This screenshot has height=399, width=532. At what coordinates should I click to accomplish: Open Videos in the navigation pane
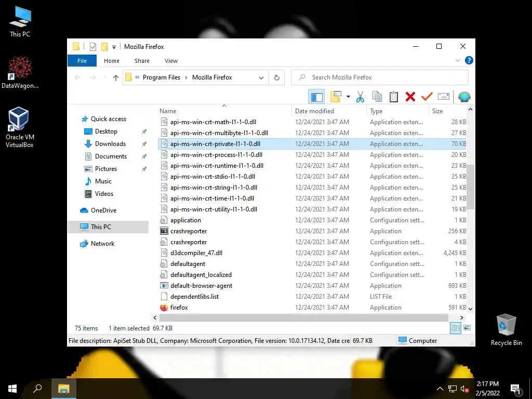104,194
